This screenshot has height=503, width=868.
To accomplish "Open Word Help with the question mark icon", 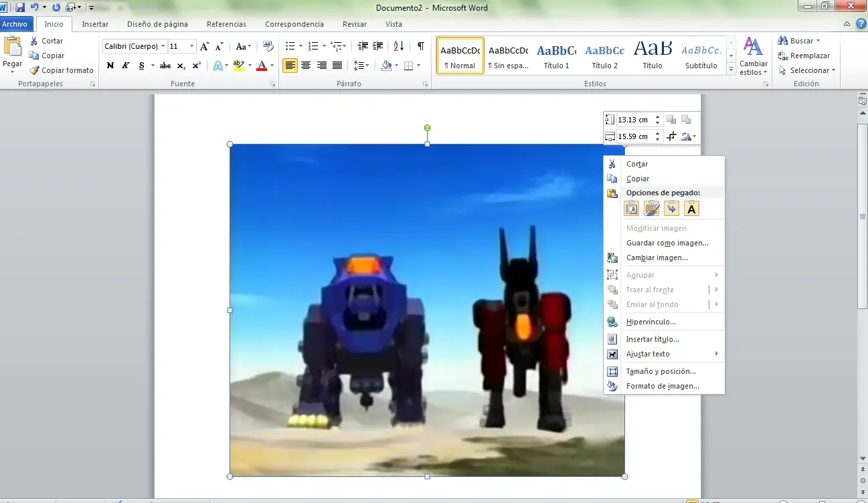I will tap(860, 24).
